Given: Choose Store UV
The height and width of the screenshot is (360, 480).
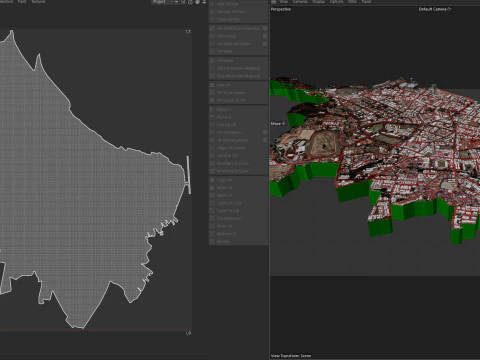Looking at the screenshot, I should 238,226.
